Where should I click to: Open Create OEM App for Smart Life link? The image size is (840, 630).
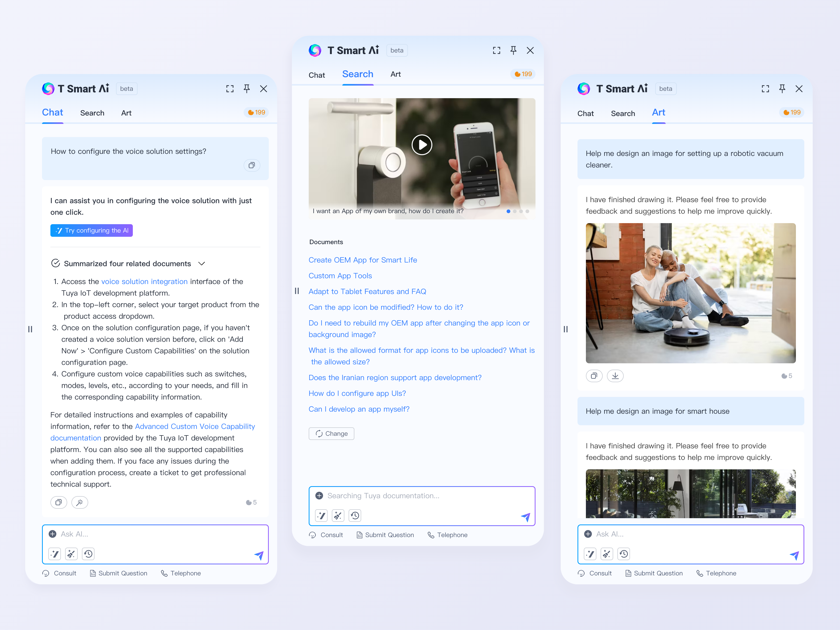point(363,260)
